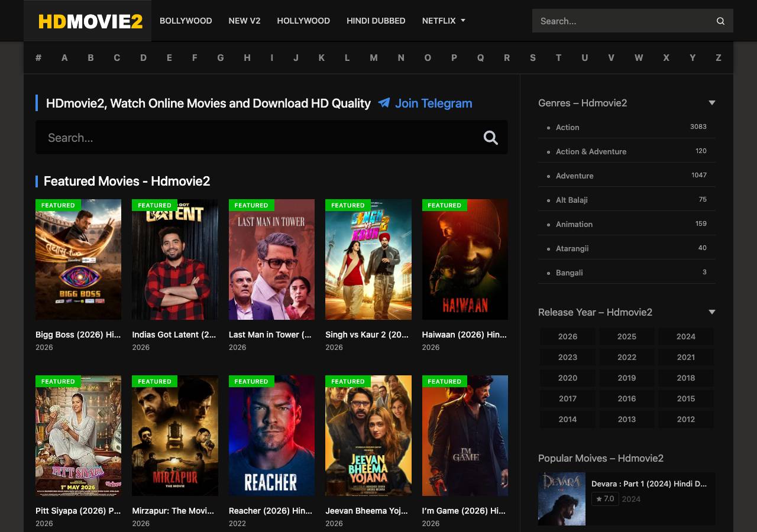Click the Devara : Part 1 title
The width and height of the screenshot is (757, 532).
(649, 484)
